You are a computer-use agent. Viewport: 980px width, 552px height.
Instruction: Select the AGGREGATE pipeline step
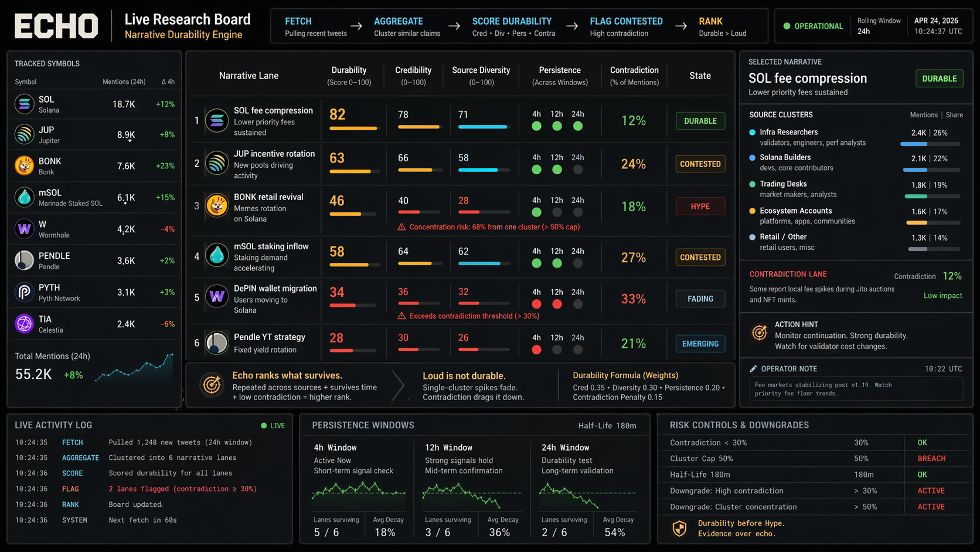tap(407, 27)
